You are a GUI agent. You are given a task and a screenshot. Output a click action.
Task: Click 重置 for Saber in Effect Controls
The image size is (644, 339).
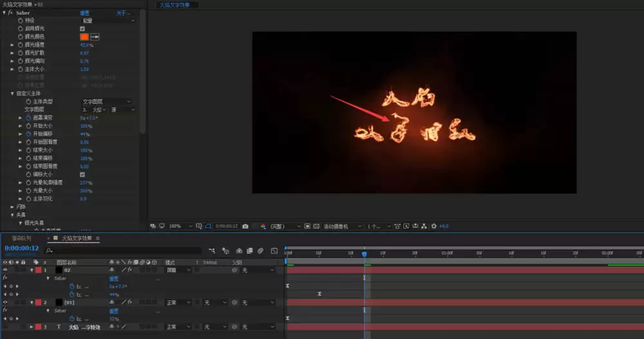click(x=84, y=13)
